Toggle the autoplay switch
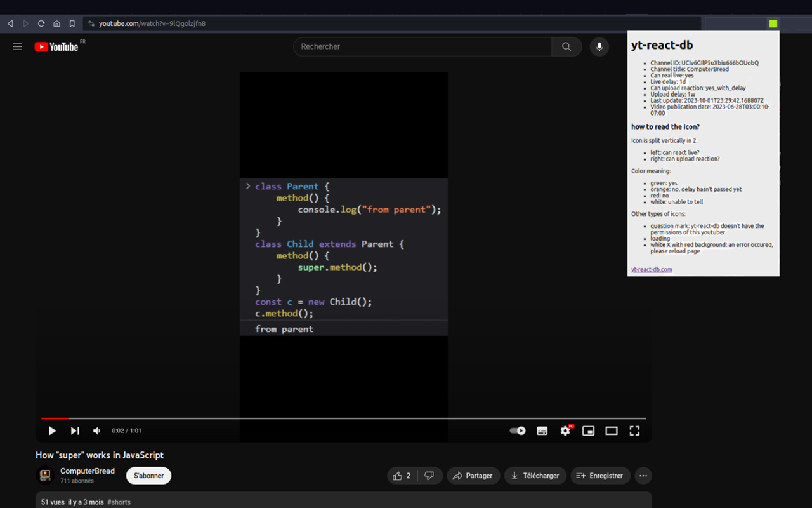812x508 pixels. [x=518, y=431]
